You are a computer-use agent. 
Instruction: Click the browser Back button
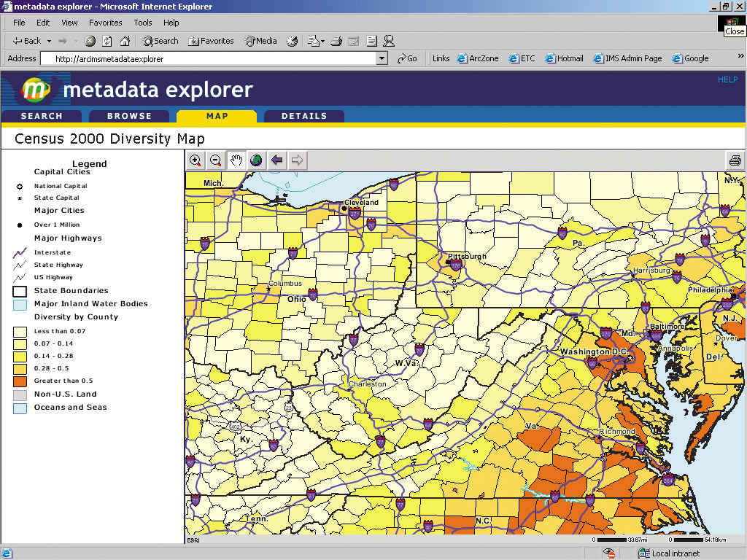tap(27, 41)
